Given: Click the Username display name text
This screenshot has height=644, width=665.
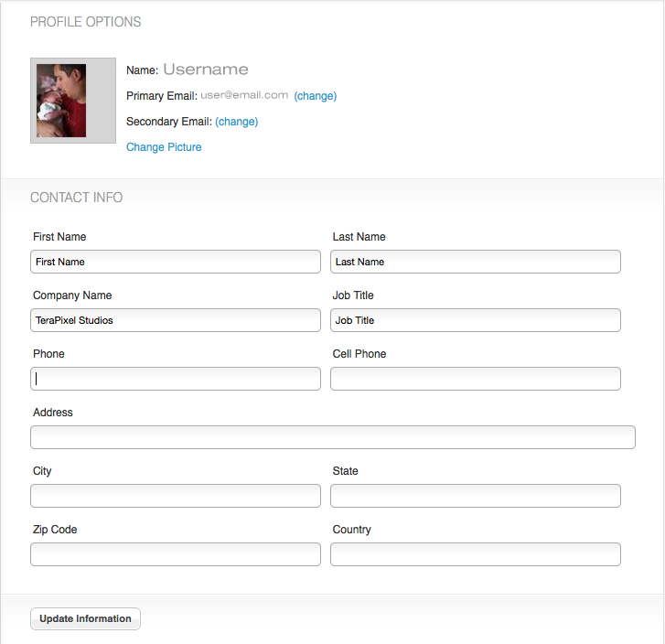Looking at the screenshot, I should (206, 70).
